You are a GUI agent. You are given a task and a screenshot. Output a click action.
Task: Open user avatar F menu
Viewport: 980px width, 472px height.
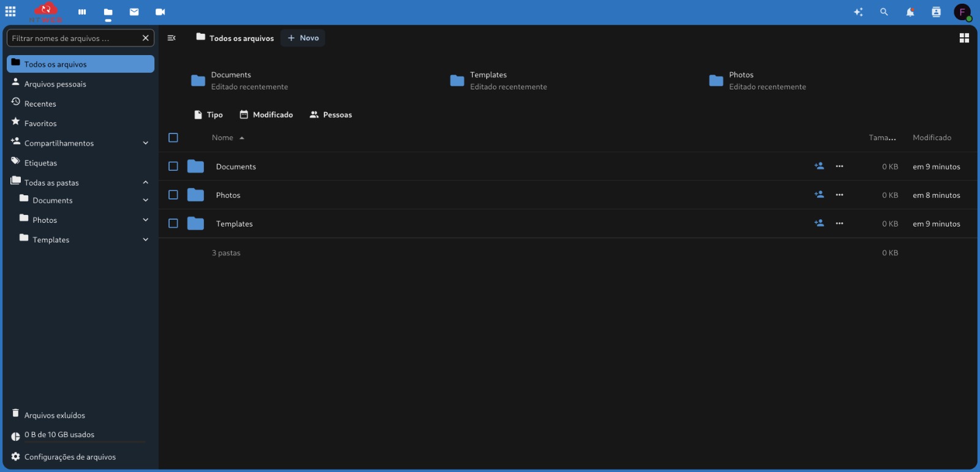[962, 12]
